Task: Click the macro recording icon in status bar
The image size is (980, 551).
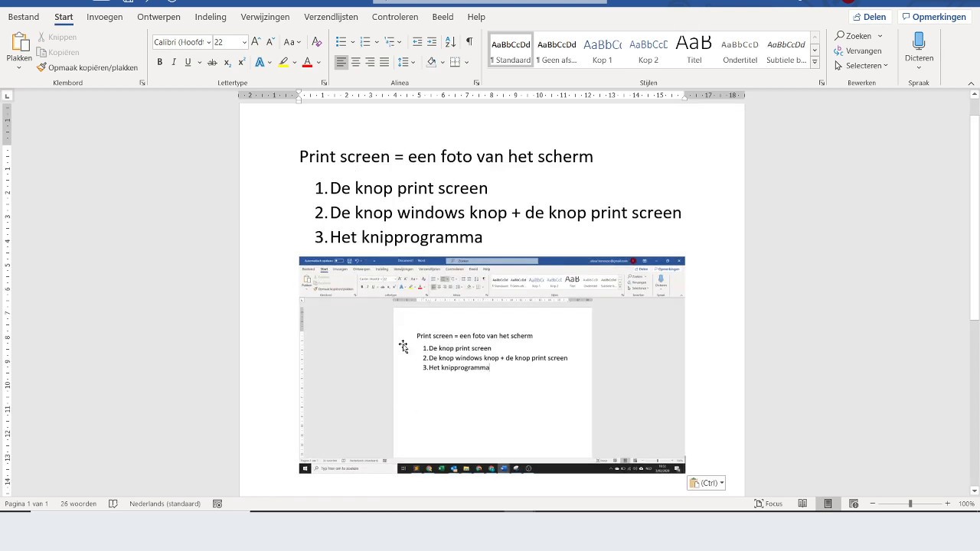Action: click(217, 504)
